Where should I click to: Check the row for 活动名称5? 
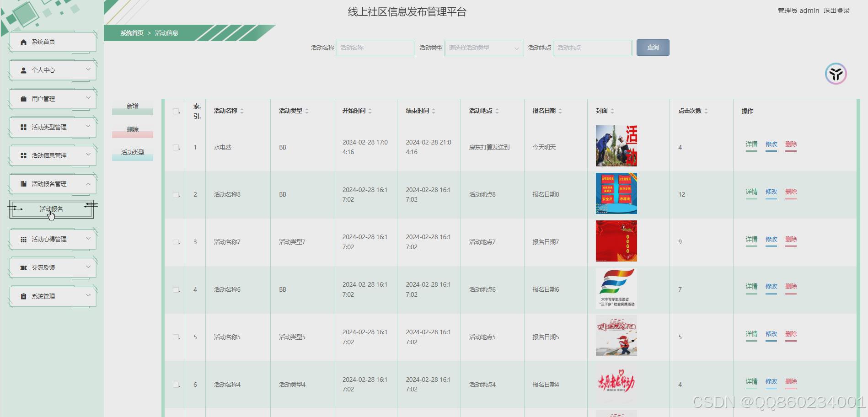point(176,337)
